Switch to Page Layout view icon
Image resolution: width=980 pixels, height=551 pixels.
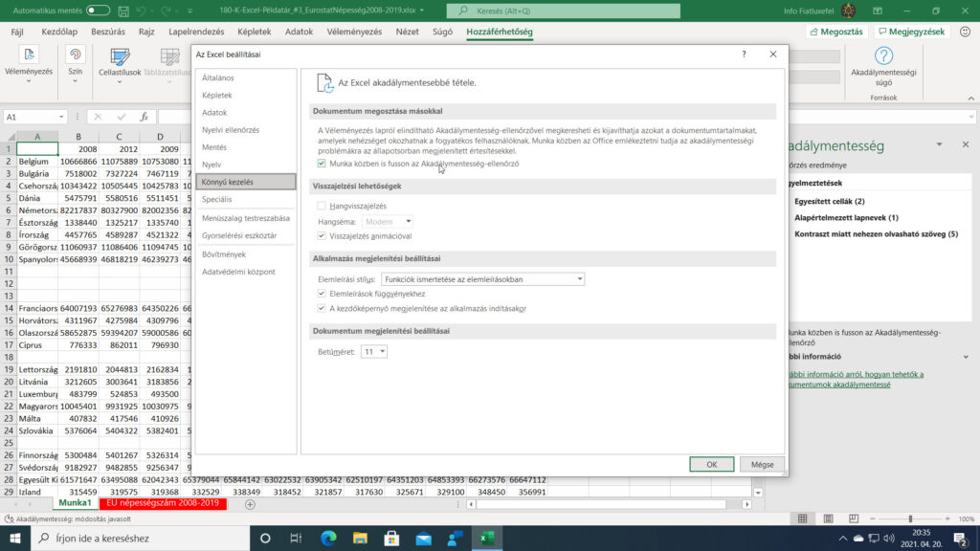tap(828, 518)
